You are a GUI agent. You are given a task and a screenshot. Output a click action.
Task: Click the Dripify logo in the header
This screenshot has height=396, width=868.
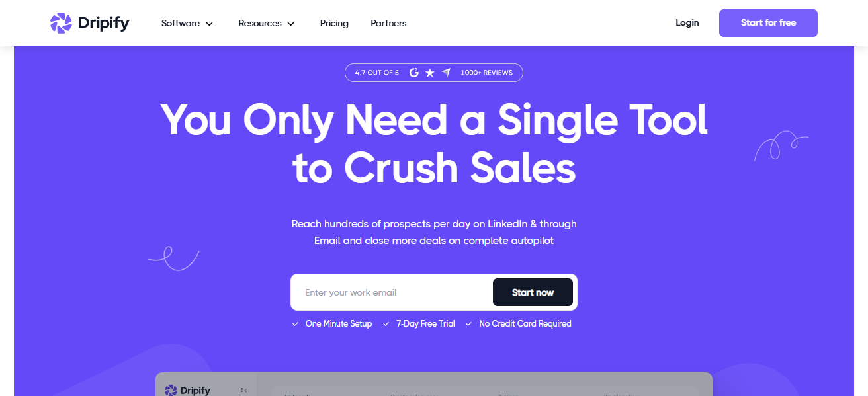click(x=90, y=23)
